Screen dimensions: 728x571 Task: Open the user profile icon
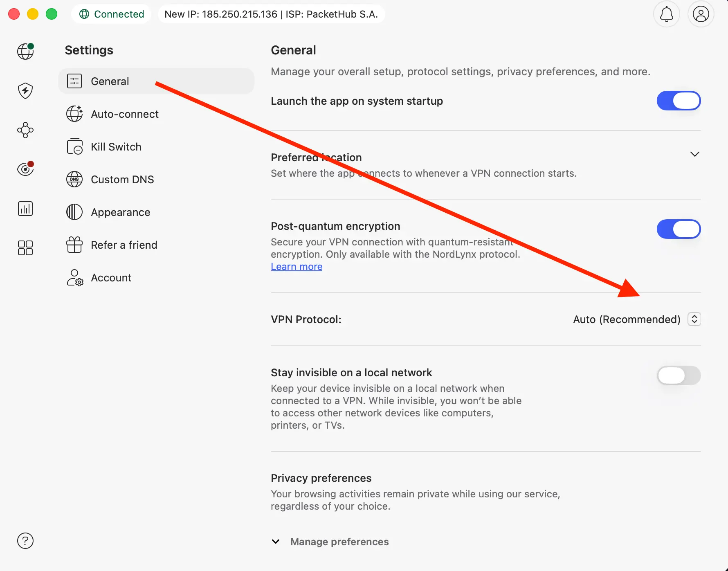(701, 14)
